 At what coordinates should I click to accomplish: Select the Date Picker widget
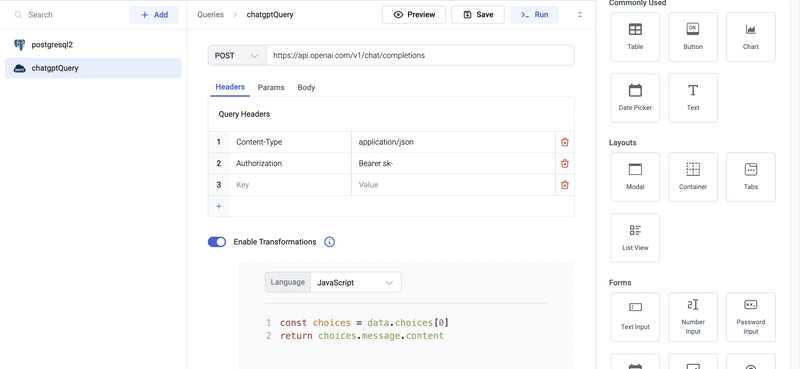[x=635, y=98]
